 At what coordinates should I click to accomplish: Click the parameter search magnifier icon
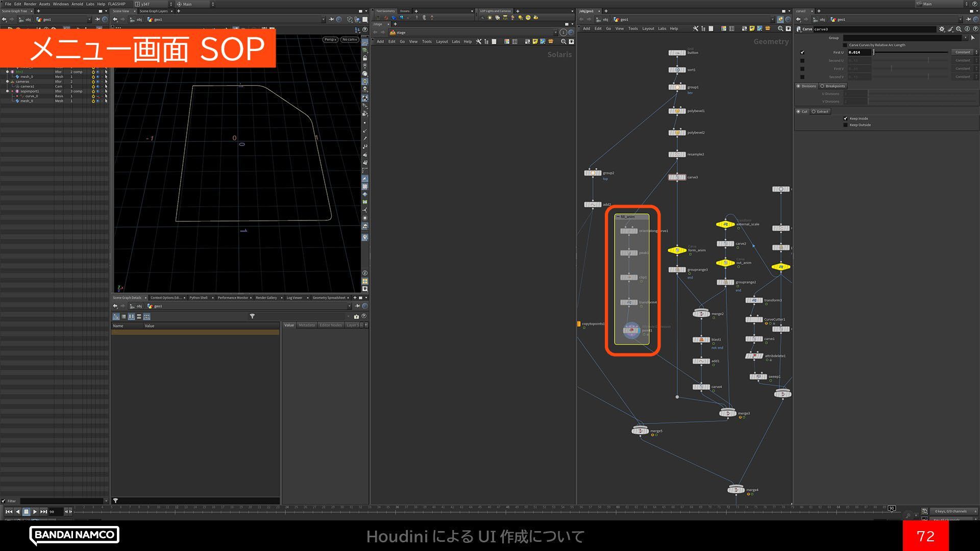(959, 29)
